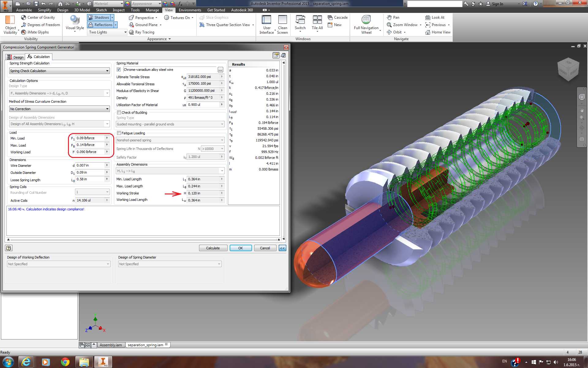The width and height of the screenshot is (588, 368).
Task: Click the Ground Plane icon
Action: coord(131,25)
